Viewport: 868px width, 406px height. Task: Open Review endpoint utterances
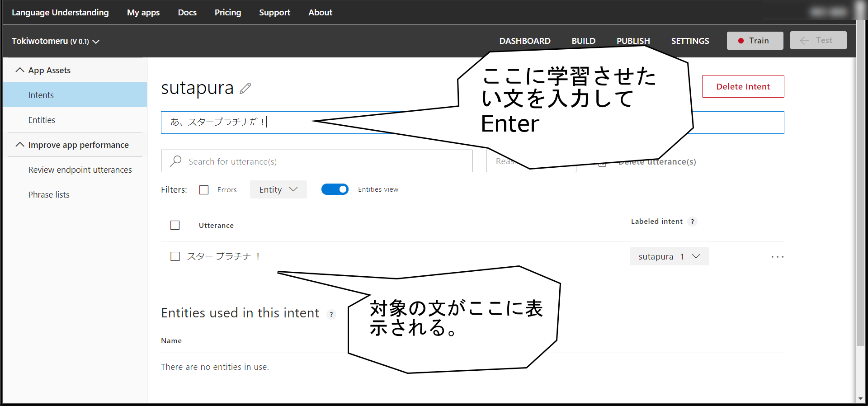(80, 170)
